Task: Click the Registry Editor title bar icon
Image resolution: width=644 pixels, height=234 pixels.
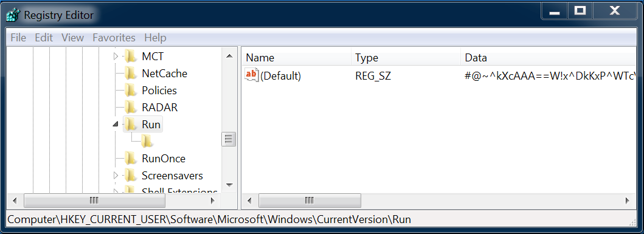Action: click(13, 15)
